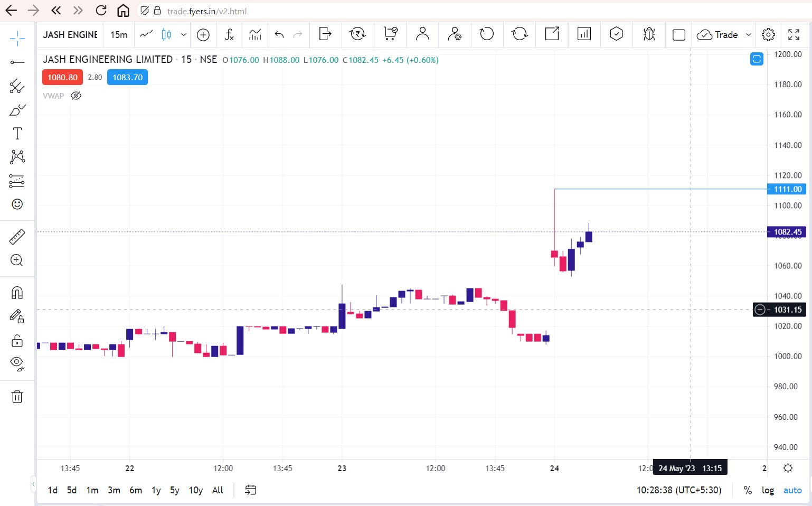Click the hexagon checkmark icon

click(616, 34)
